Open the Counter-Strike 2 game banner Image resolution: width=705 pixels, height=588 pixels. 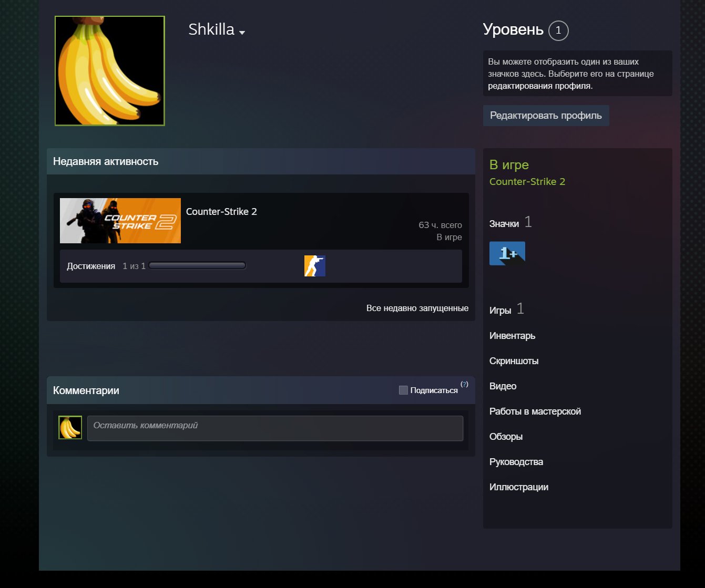120,221
